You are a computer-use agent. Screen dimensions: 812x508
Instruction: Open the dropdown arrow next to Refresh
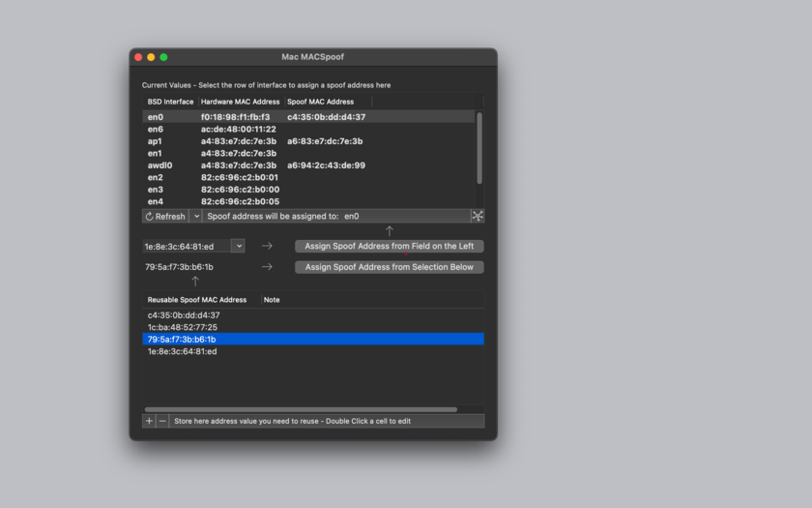tap(196, 216)
